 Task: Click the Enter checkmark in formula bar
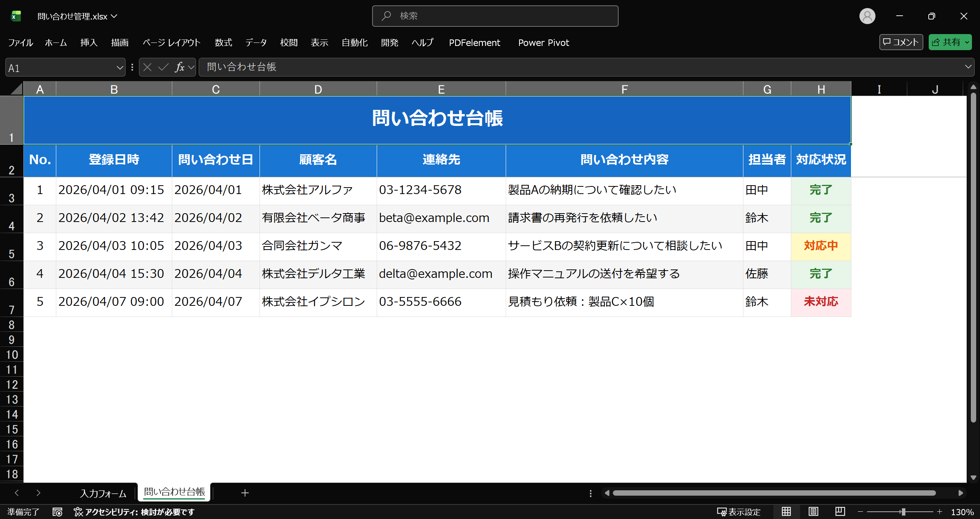click(163, 67)
